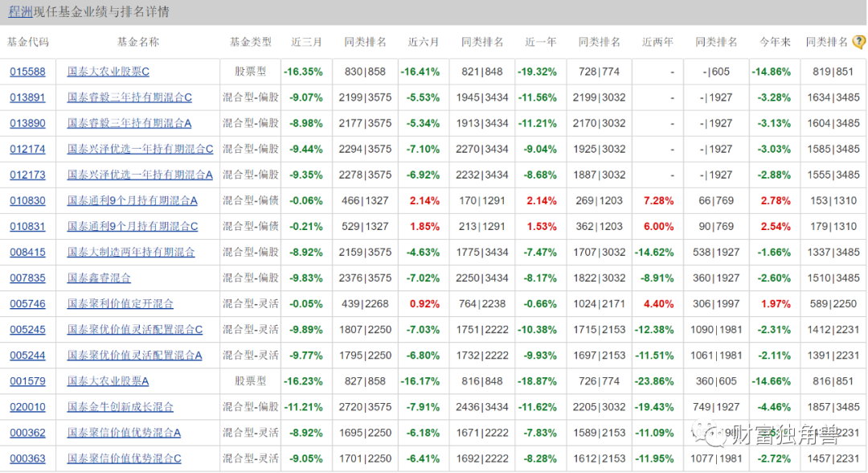Select the 153|1310 ranking cell
The image size is (868, 473).
click(833, 200)
